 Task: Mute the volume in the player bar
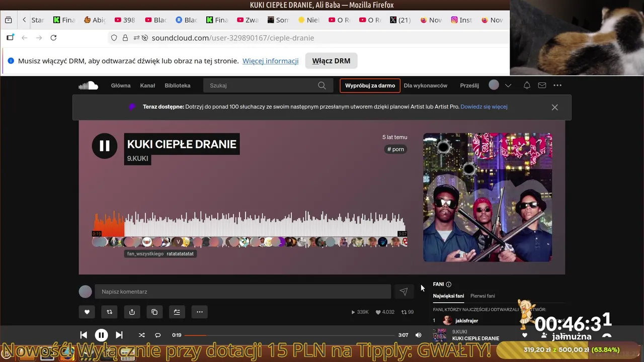tap(418, 335)
